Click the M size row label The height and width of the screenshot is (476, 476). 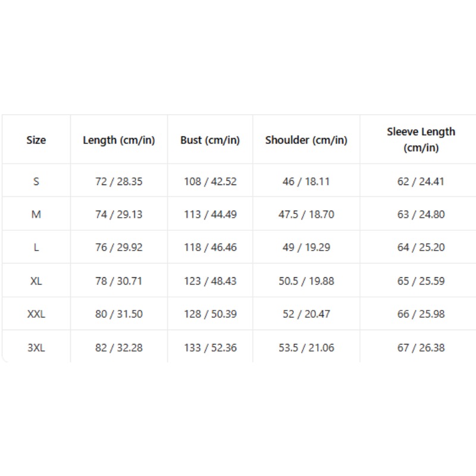(x=36, y=214)
